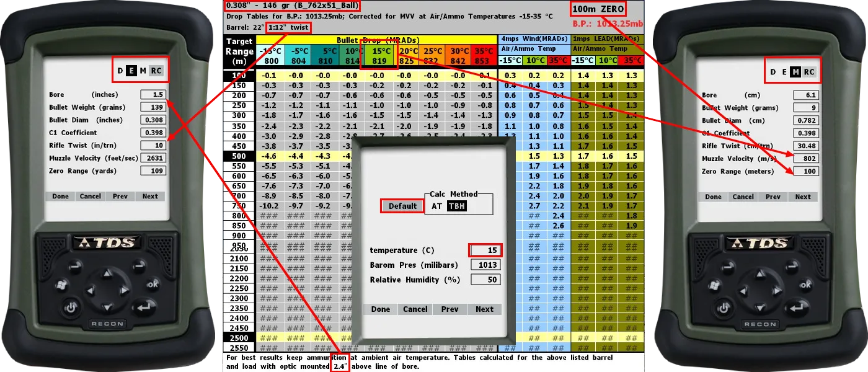Click Done on the imperial-units handheld screen

click(61, 196)
